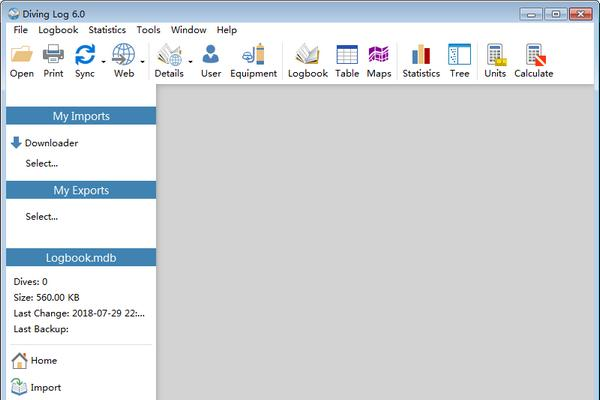The image size is (600, 400).
Task: Open the Tools menu
Action: (x=148, y=30)
